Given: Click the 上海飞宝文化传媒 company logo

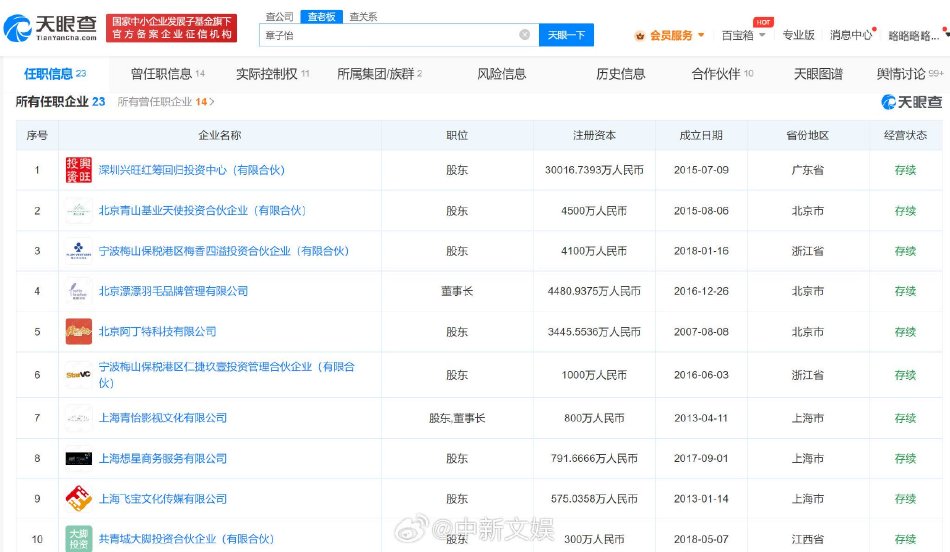Looking at the screenshot, I should tap(78, 498).
